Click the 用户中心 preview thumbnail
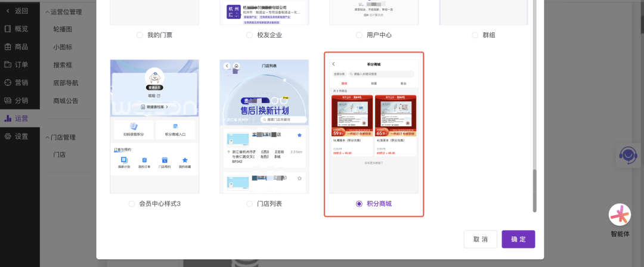 [x=374, y=13]
